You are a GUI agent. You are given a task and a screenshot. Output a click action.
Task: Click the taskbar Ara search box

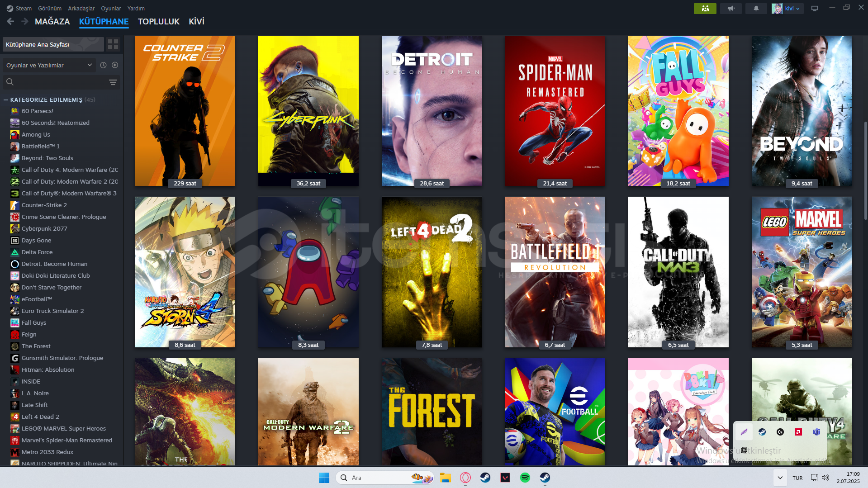[x=385, y=478]
